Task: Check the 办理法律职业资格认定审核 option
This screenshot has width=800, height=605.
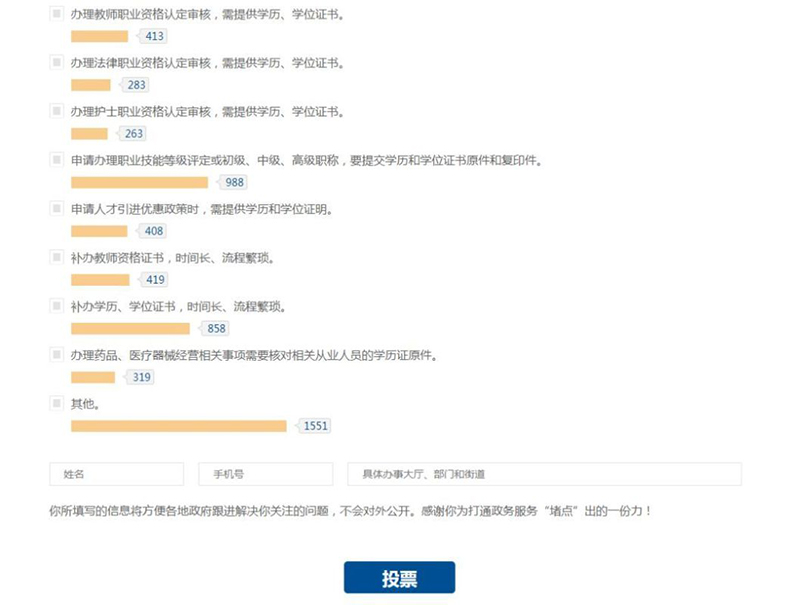Action: [57, 62]
